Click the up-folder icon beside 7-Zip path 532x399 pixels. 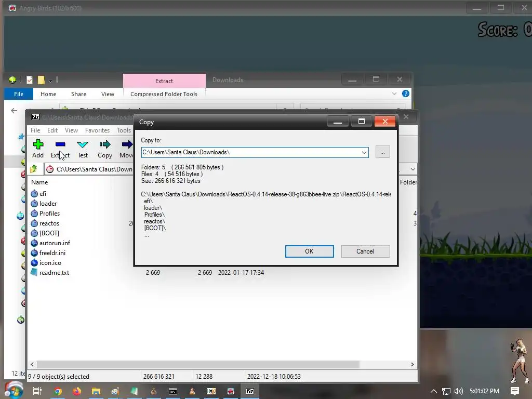point(34,169)
